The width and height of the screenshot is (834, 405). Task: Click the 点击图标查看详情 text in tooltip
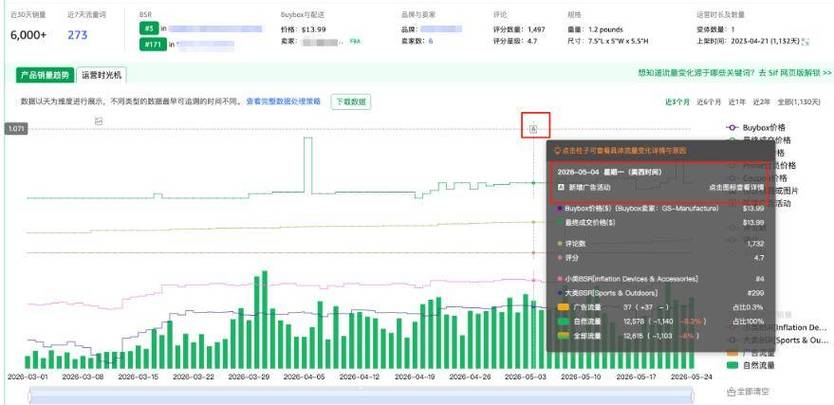pyautogui.click(x=736, y=187)
